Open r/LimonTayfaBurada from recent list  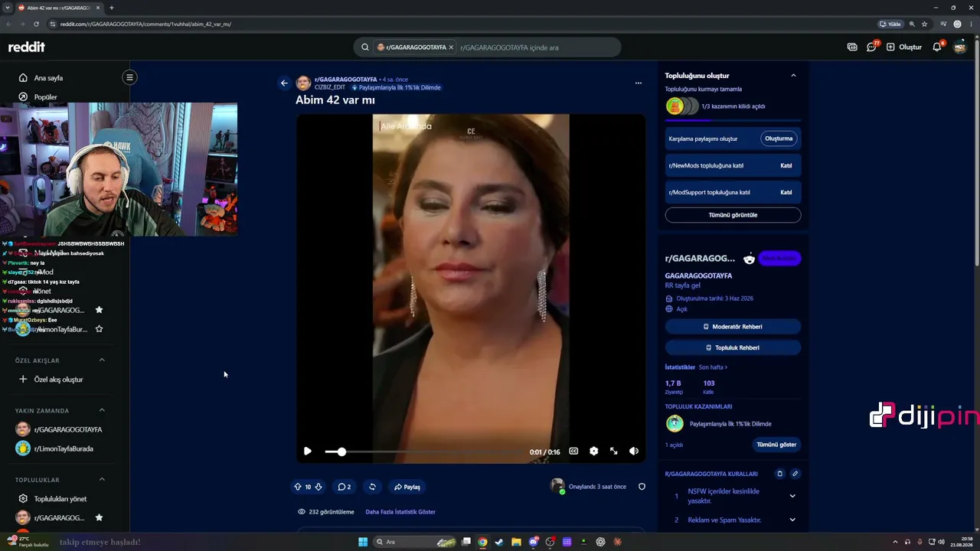click(x=64, y=448)
